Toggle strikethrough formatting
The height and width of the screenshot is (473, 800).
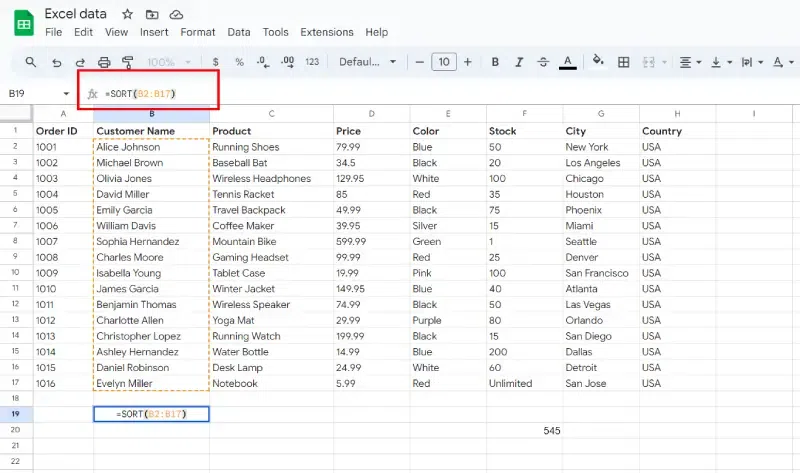(x=543, y=62)
